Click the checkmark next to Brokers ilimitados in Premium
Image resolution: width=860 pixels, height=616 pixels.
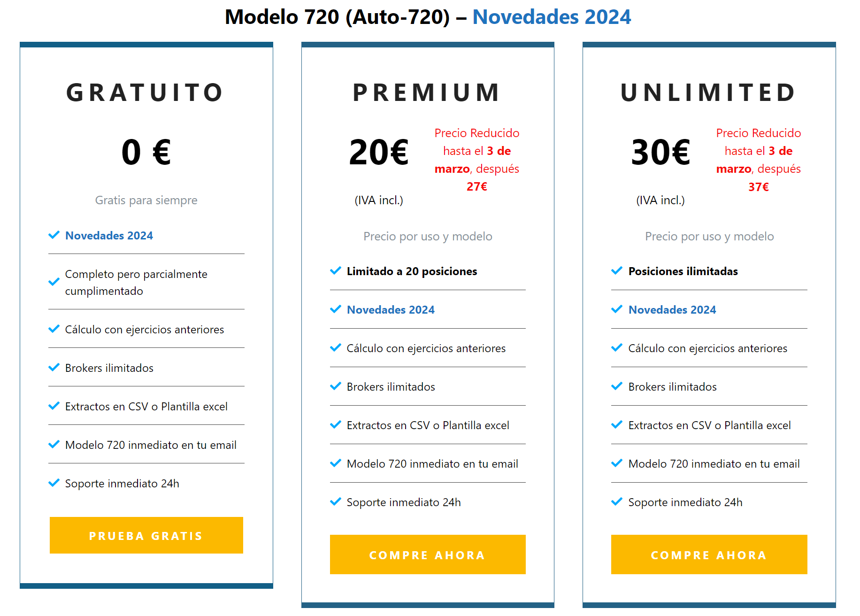(x=335, y=386)
